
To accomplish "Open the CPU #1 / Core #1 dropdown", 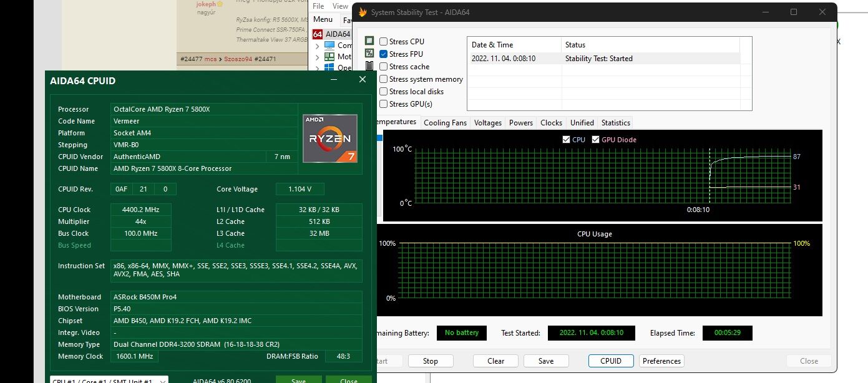I will pyautogui.click(x=109, y=381).
